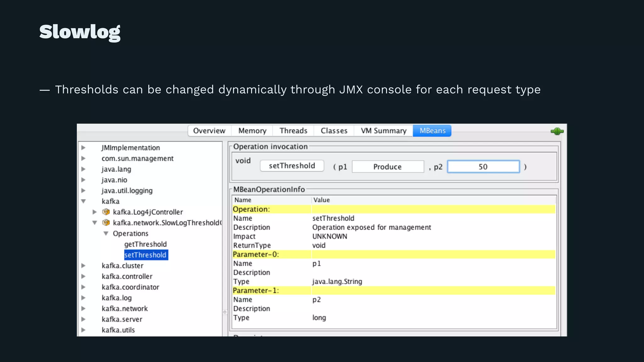
Task: Select the kafka.server label
Action: pos(122,319)
